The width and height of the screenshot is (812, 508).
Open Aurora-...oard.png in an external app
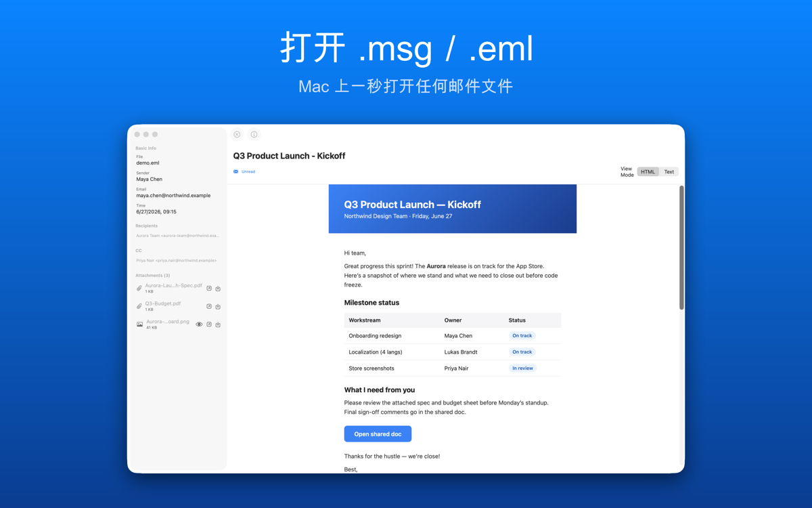click(x=209, y=324)
